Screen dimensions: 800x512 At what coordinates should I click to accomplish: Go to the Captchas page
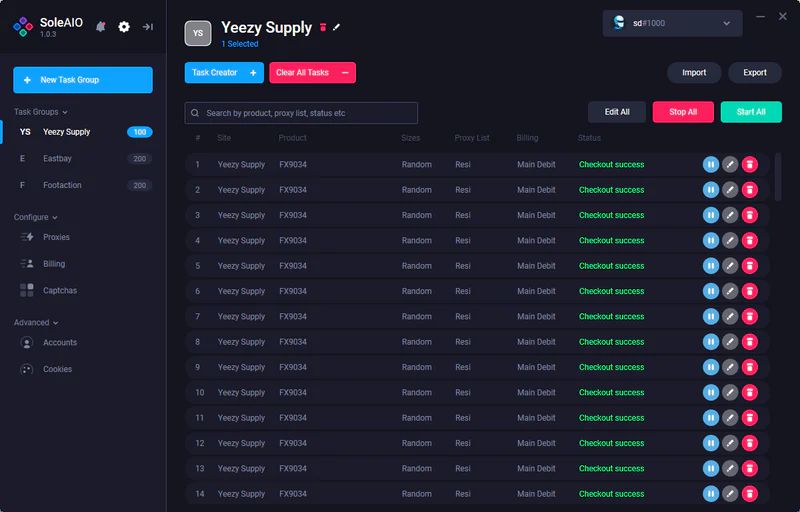pyautogui.click(x=59, y=290)
